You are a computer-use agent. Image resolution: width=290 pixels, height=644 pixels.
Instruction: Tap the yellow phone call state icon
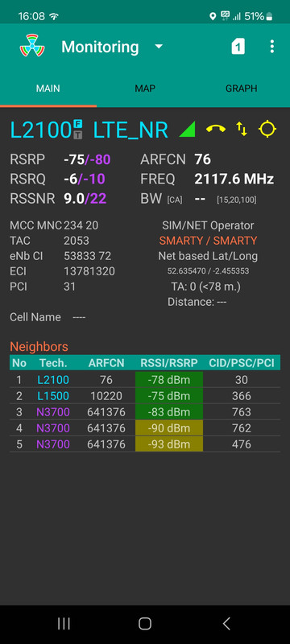pyautogui.click(x=216, y=130)
